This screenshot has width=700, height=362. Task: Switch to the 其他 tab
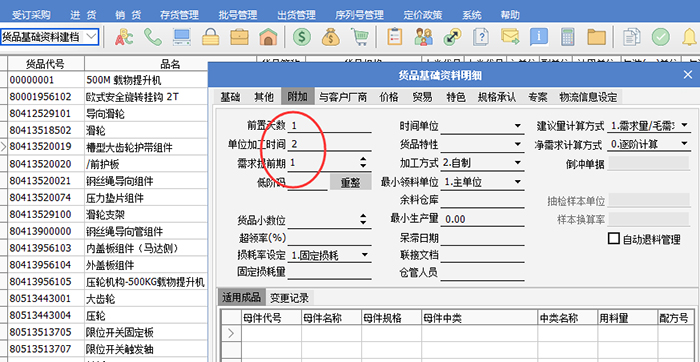click(263, 97)
